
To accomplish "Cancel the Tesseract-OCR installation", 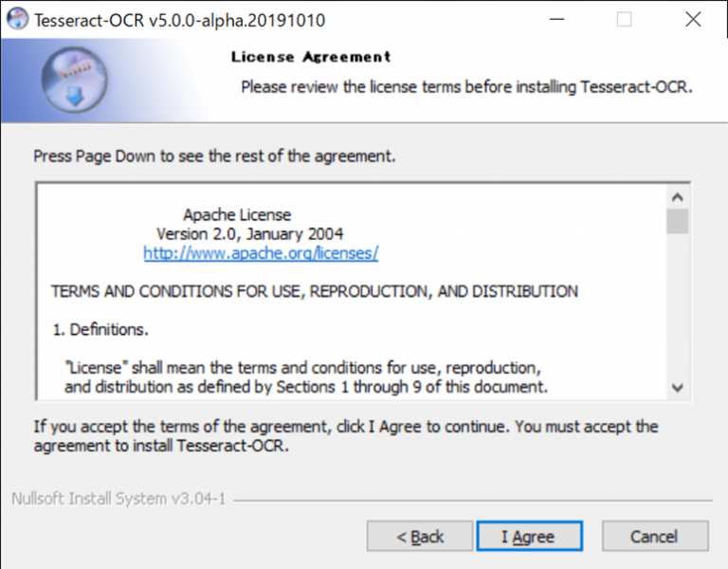I will (653, 537).
